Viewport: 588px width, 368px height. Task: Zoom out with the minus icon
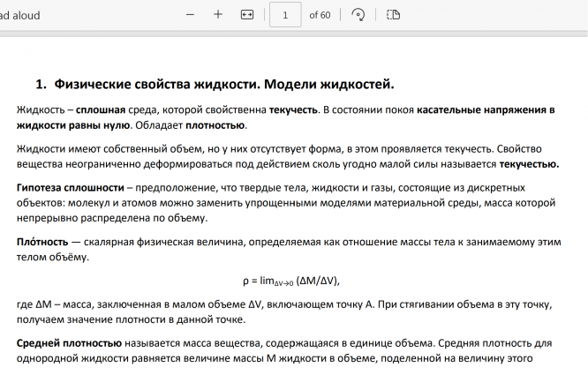[191, 15]
